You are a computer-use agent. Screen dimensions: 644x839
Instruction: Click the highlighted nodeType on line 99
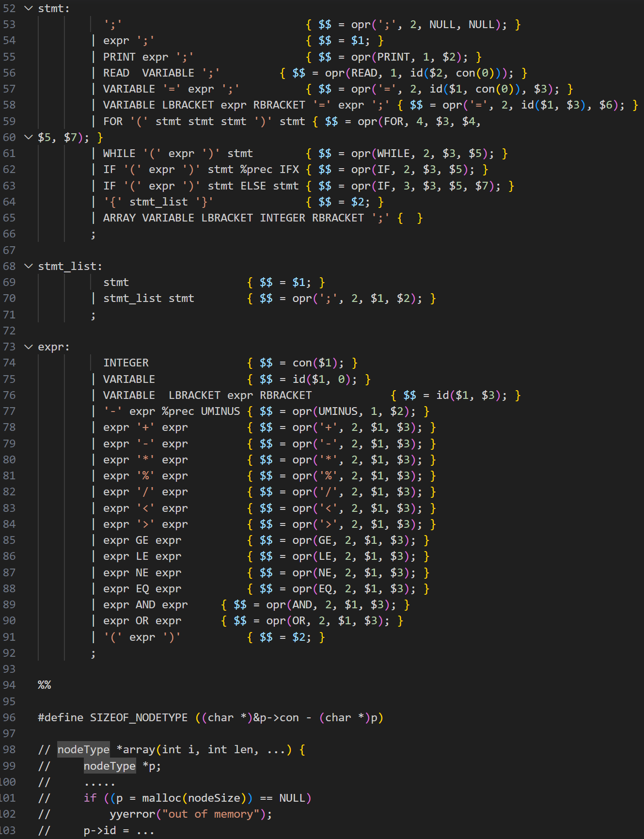[x=110, y=766]
